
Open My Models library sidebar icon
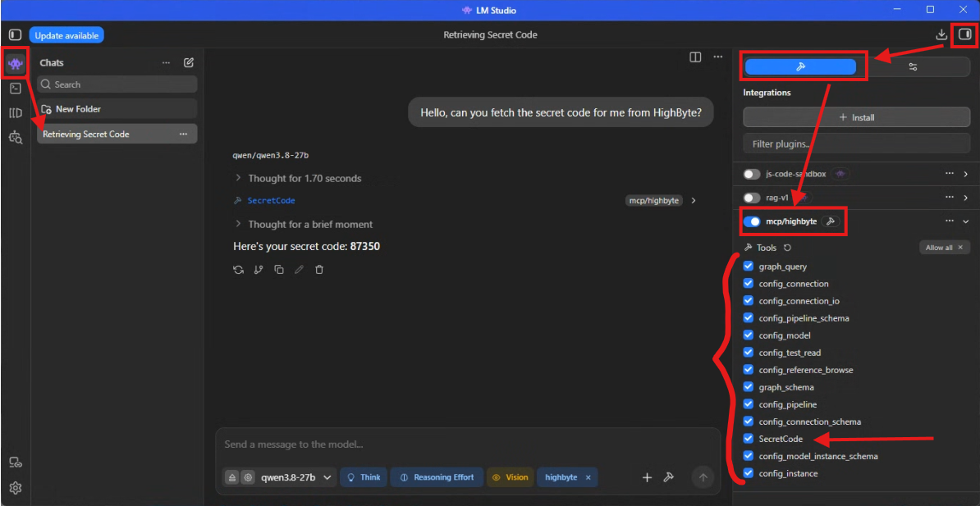(16, 113)
